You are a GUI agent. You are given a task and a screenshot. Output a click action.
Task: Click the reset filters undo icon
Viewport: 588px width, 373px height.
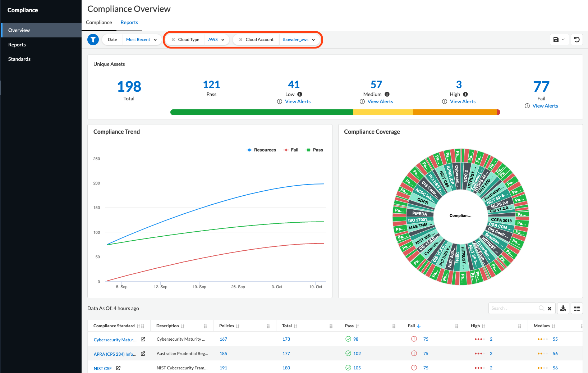[x=577, y=40]
